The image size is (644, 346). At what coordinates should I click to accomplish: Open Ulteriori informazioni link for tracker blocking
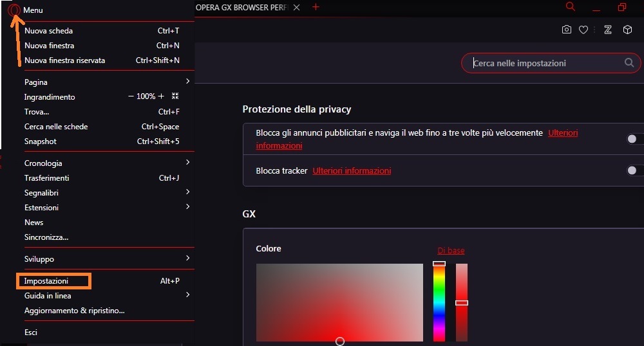352,170
